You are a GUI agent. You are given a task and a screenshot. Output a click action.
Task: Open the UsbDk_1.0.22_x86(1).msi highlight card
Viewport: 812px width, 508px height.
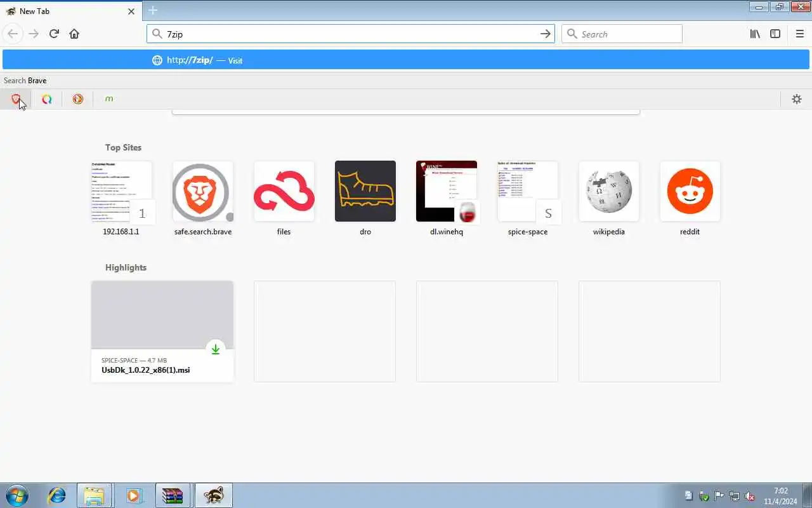point(162,331)
